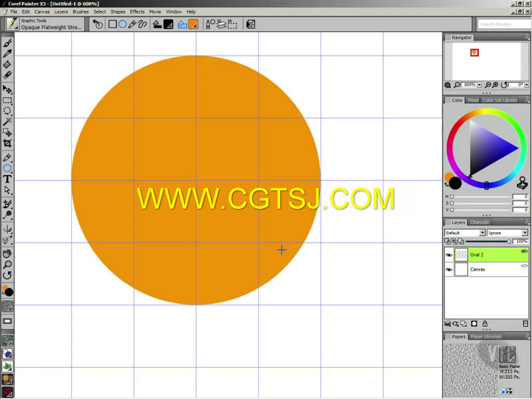Collapse the Navigator panel box

pyautogui.click(x=448, y=37)
